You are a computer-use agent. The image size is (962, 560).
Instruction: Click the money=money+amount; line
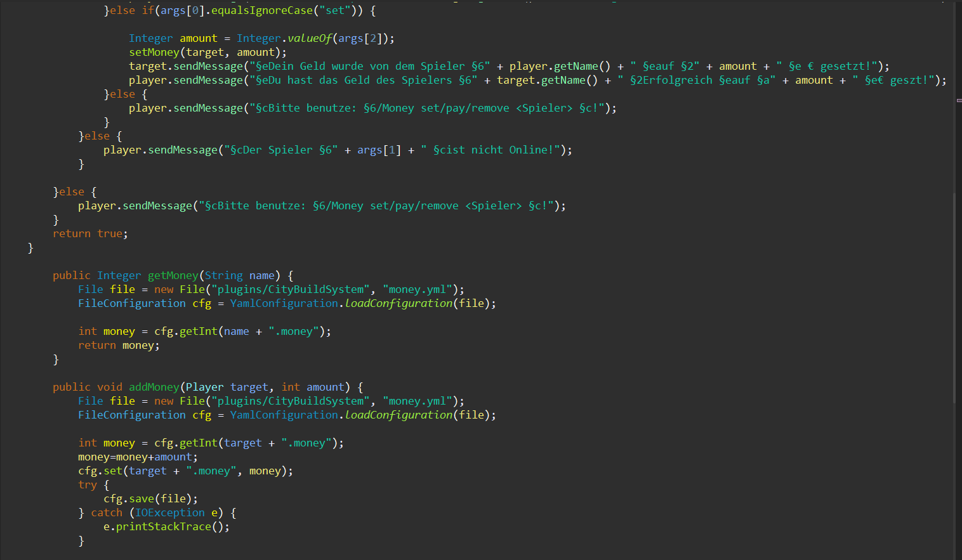(x=138, y=457)
